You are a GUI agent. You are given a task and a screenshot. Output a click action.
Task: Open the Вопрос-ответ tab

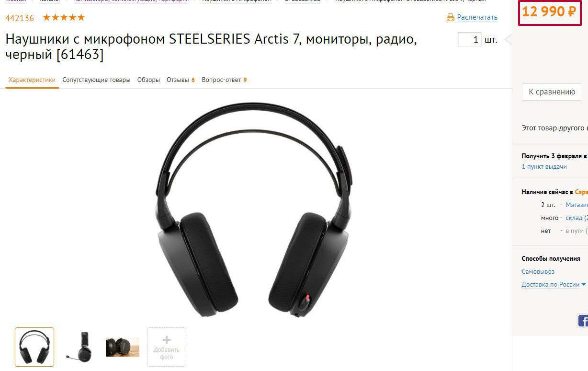[224, 80]
